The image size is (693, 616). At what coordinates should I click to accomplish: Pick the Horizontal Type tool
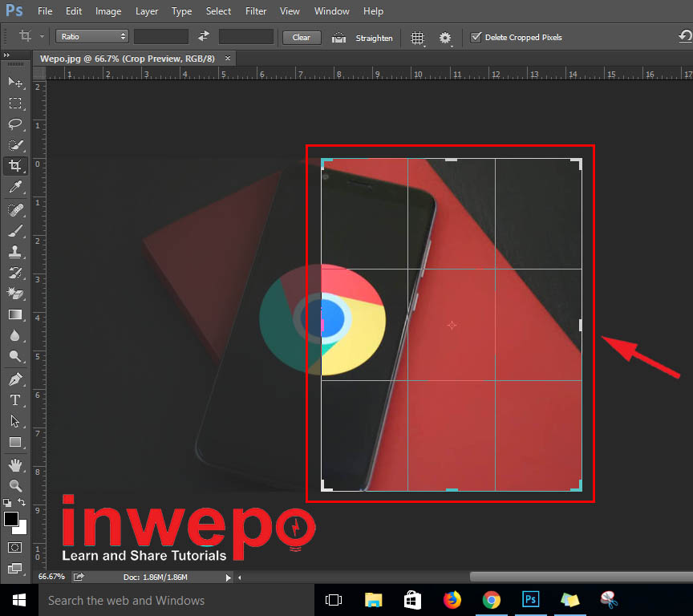click(15, 399)
